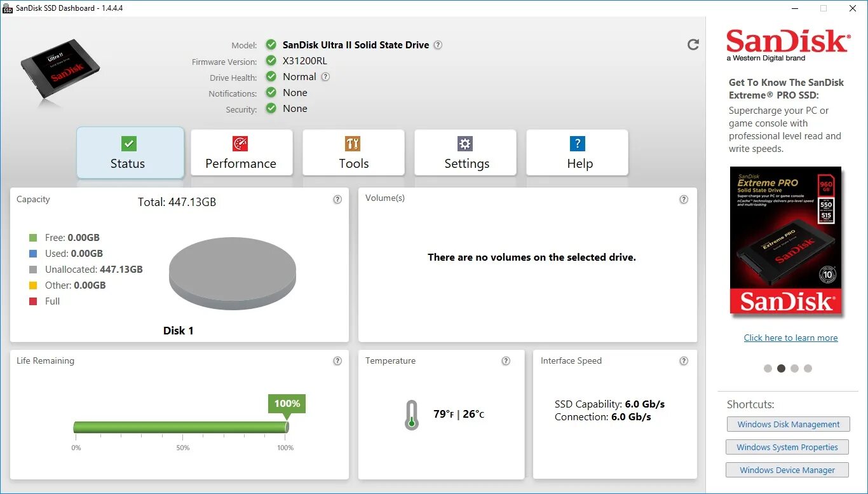Image resolution: width=868 pixels, height=494 pixels.
Task: Click the refresh icon near the top right
Action: [x=693, y=45]
